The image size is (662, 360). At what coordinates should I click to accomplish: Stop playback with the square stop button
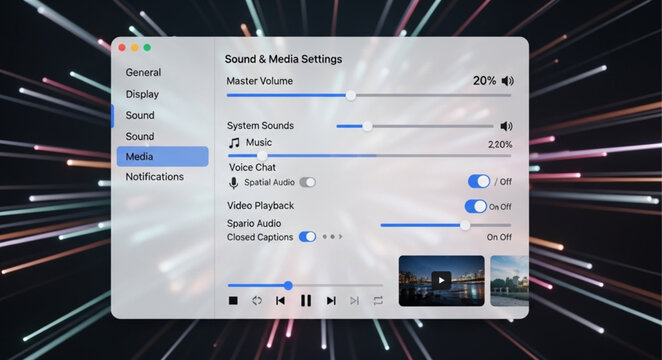[233, 300]
